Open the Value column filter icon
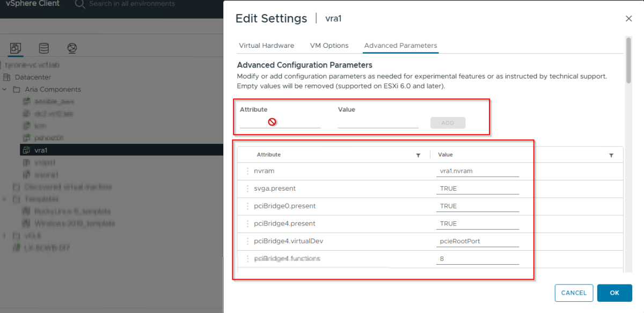The image size is (644, 313). [x=611, y=155]
